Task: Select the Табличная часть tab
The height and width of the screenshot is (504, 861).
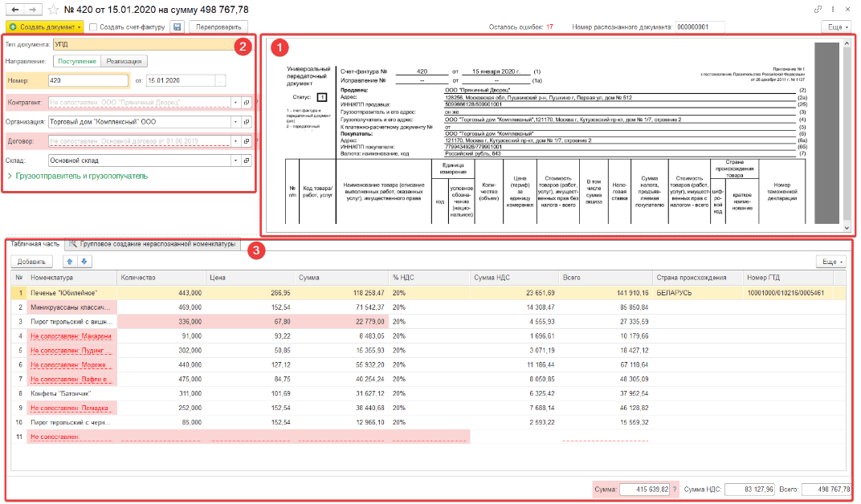Action: point(34,243)
